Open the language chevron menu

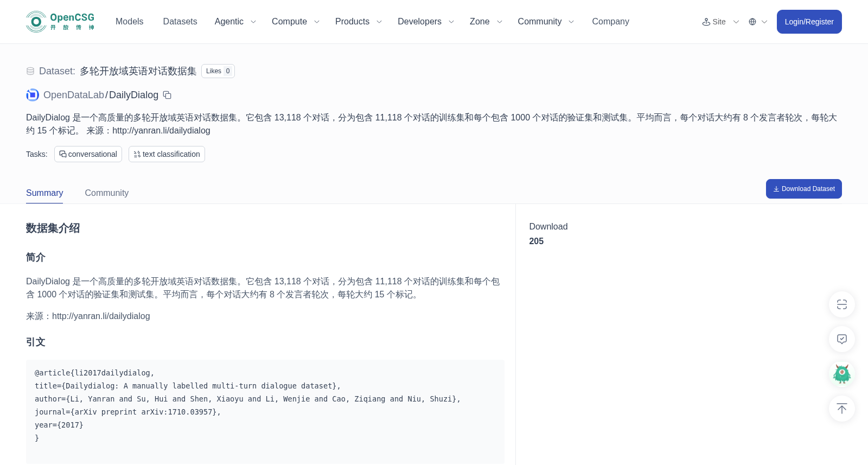(764, 22)
